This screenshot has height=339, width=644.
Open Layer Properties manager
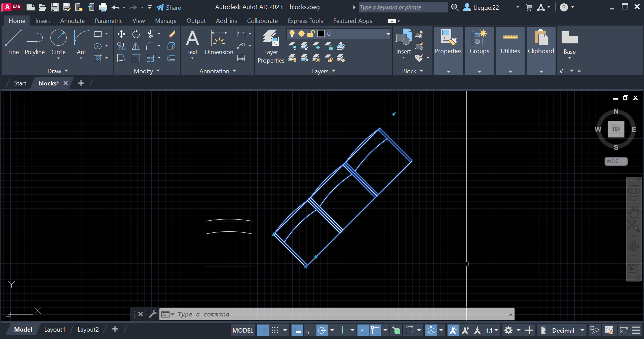[x=271, y=46]
